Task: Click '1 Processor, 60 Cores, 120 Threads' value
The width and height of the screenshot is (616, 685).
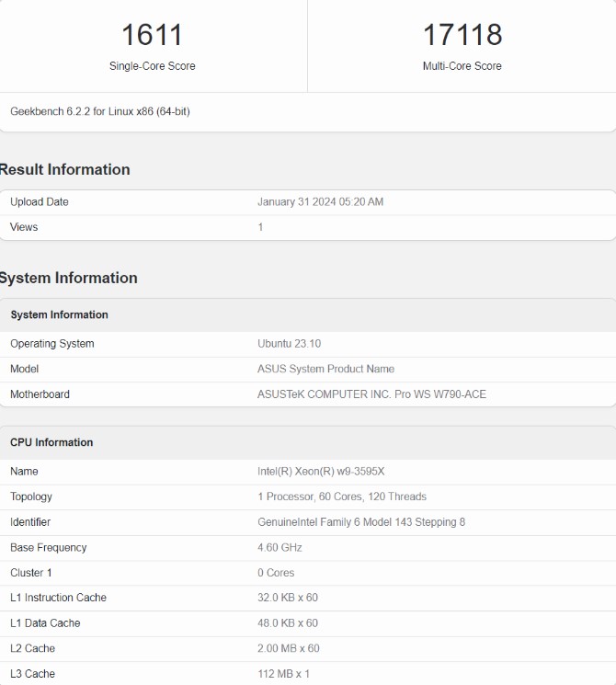Action: (342, 497)
